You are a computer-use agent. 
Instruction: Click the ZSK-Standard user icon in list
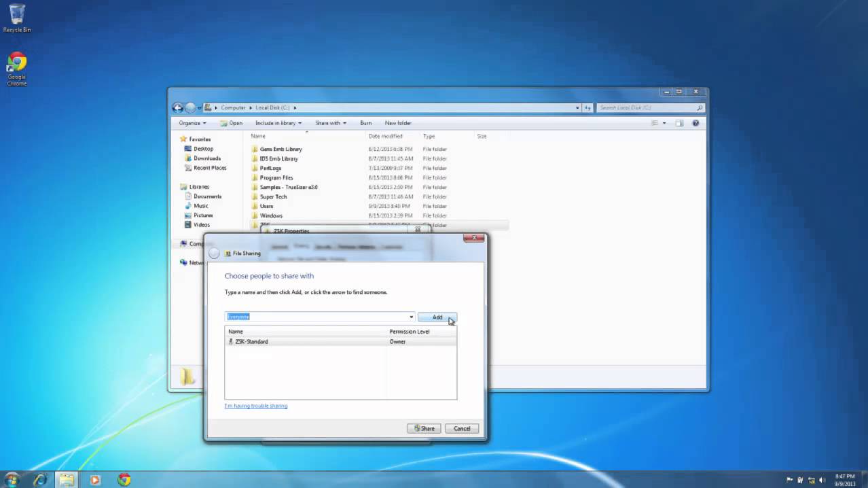[x=231, y=342]
